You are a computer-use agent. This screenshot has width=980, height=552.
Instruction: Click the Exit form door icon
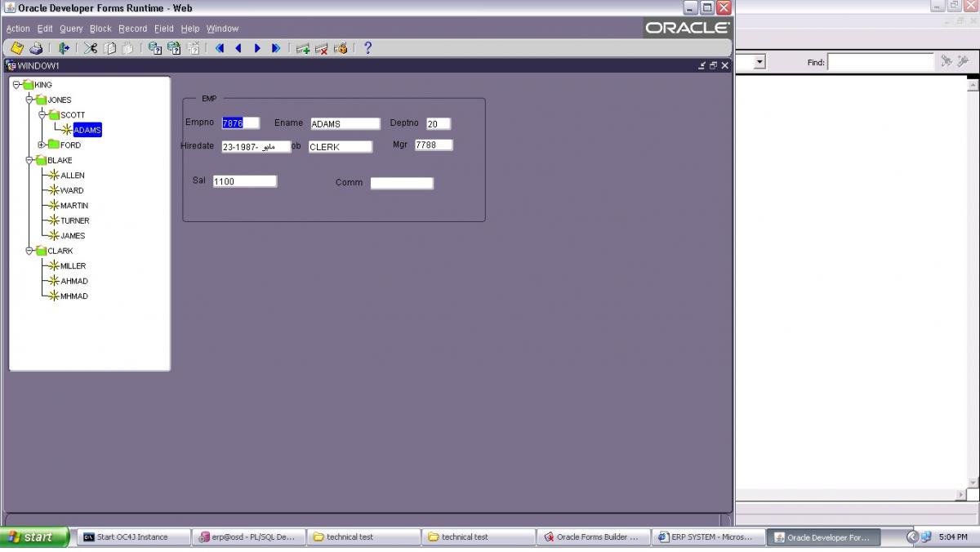click(x=64, y=48)
